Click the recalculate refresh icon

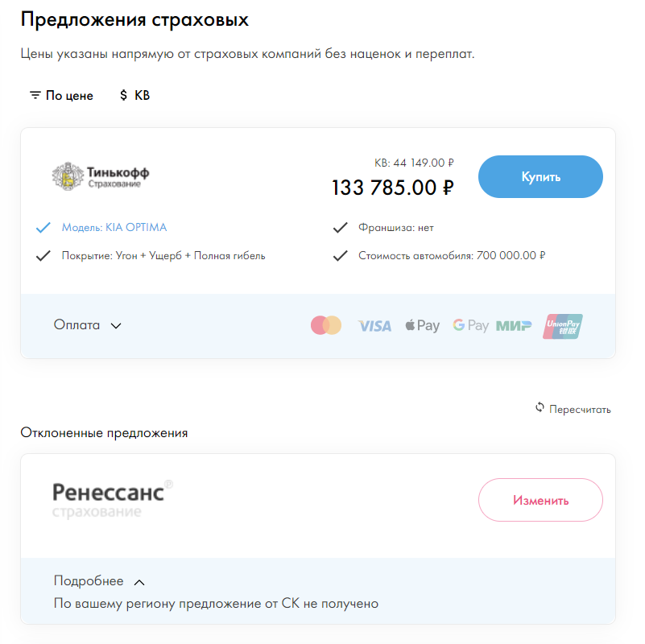tap(540, 407)
